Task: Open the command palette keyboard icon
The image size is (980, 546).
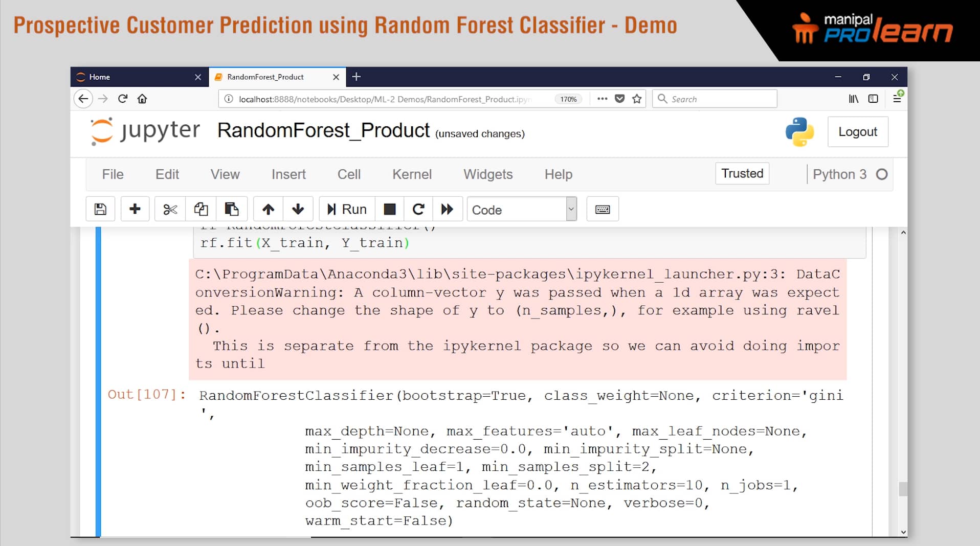Action: click(x=603, y=209)
